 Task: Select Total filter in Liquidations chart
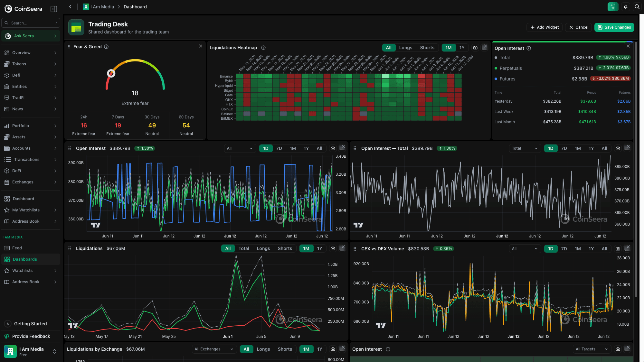(x=244, y=248)
